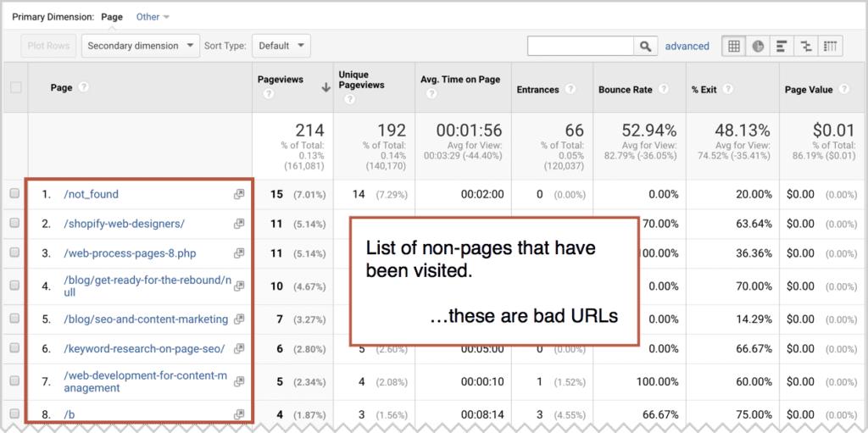Open Other primary dimension dropdown
868x433 pixels.
coord(153,17)
